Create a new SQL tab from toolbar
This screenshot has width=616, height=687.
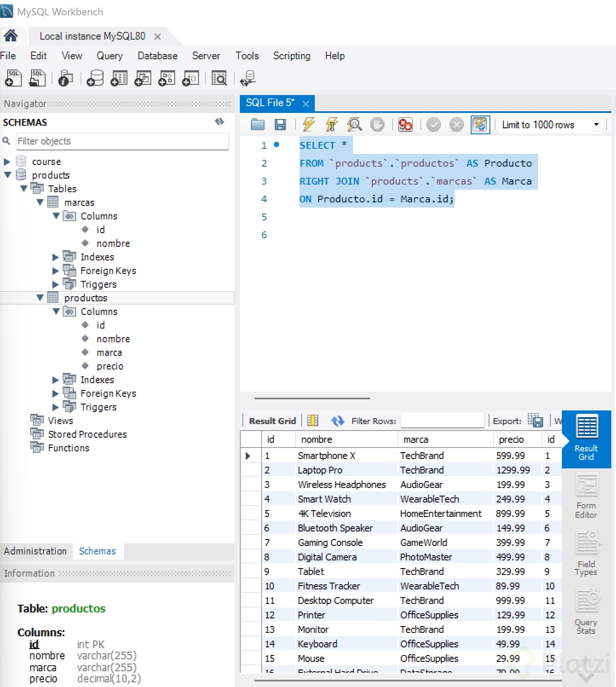coord(13,78)
